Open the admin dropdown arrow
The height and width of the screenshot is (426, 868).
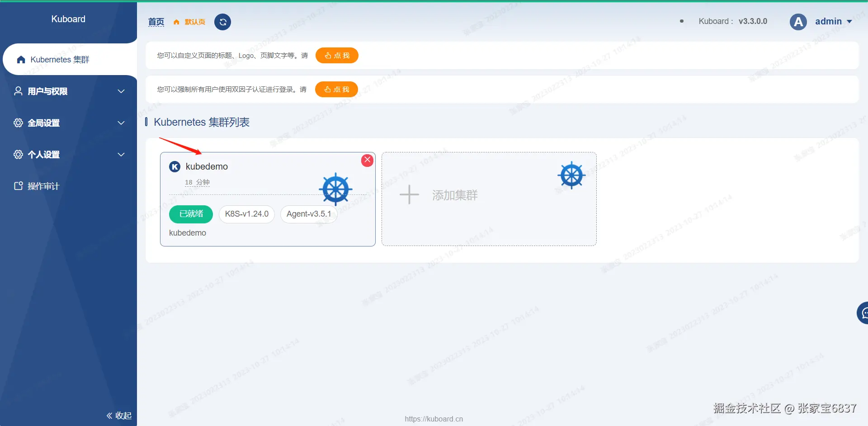[x=849, y=22]
